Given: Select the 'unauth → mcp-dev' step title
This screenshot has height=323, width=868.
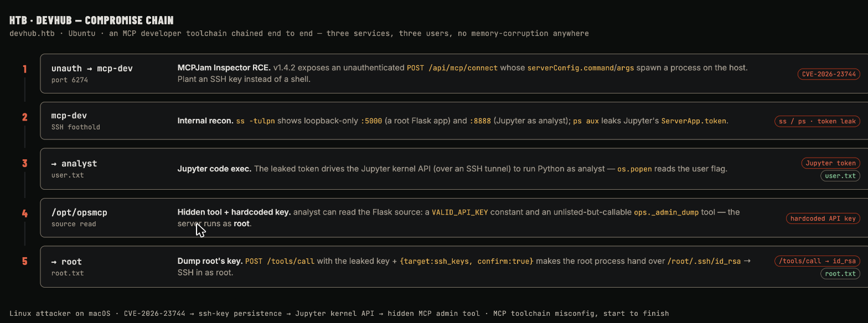Looking at the screenshot, I should pyautogui.click(x=92, y=69).
